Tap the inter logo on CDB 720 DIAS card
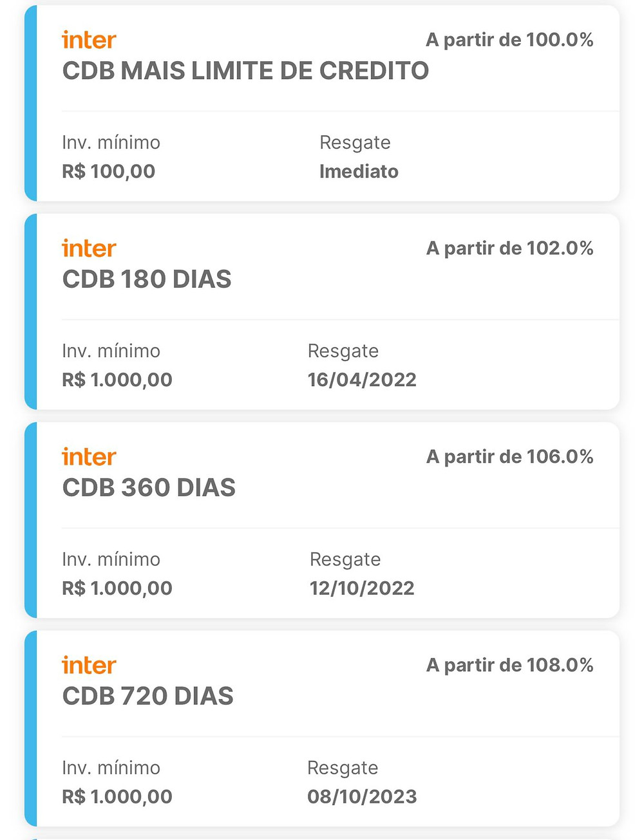This screenshot has width=644, height=840. coord(89,666)
